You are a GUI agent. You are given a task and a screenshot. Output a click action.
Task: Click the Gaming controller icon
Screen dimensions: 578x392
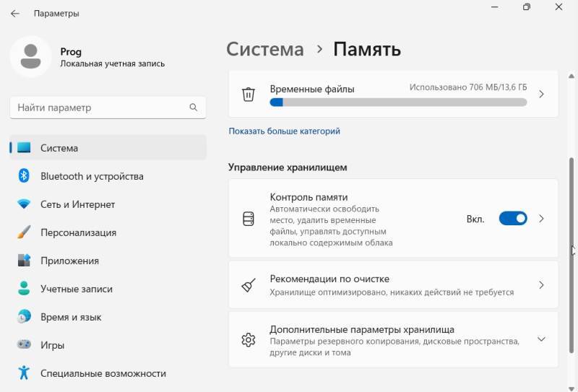(24, 345)
